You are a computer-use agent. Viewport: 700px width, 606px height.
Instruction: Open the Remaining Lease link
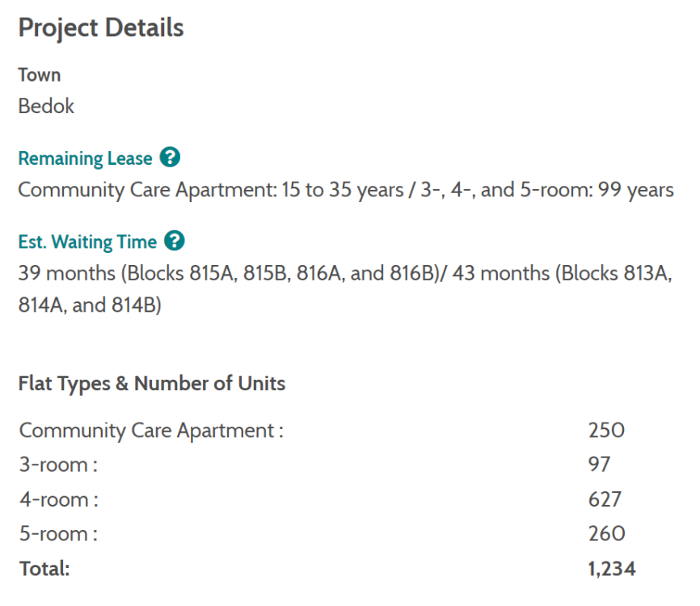click(85, 158)
